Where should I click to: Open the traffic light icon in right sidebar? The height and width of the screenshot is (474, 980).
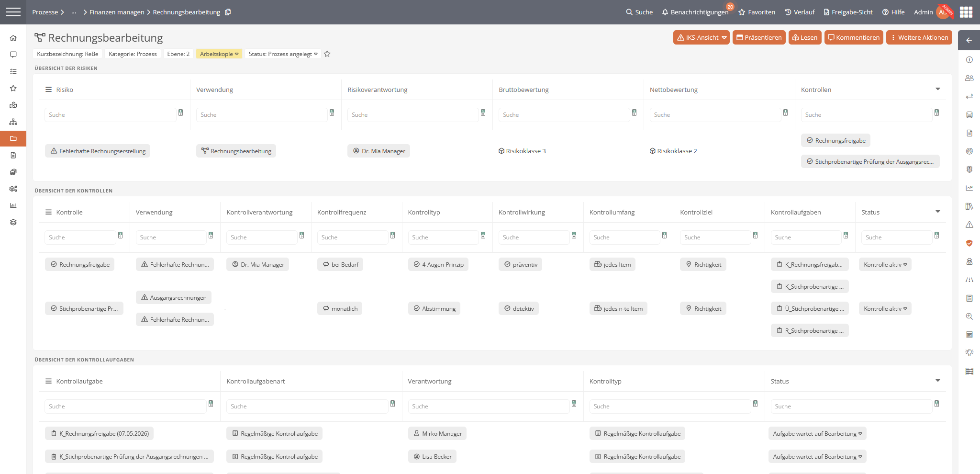(969, 169)
